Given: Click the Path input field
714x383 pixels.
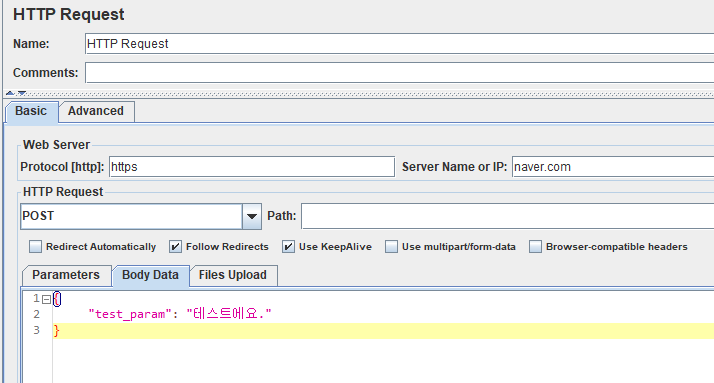Looking at the screenshot, I should click(508, 216).
